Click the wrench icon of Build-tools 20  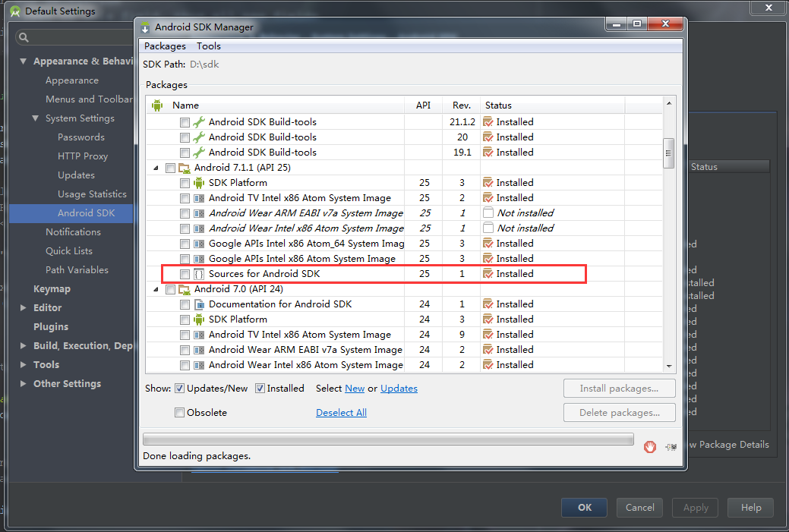pos(199,137)
